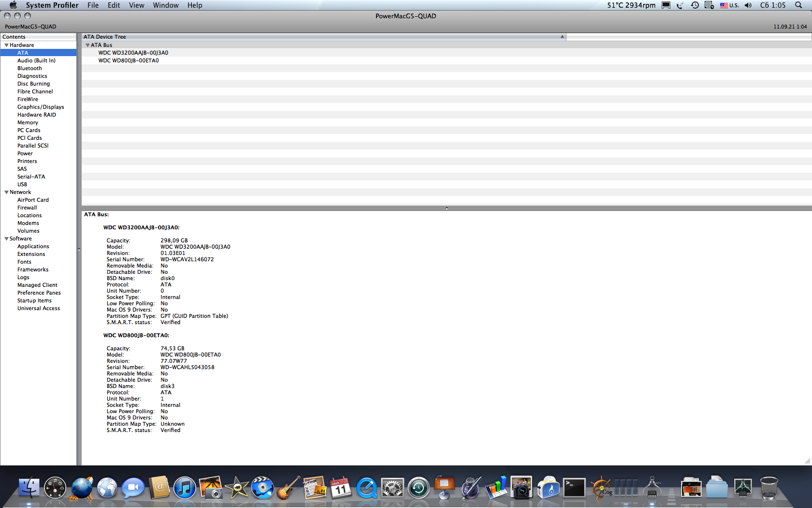Viewport: 812px width, 508px height.
Task: Select Bluetooth in the Hardware list
Action: coord(29,68)
